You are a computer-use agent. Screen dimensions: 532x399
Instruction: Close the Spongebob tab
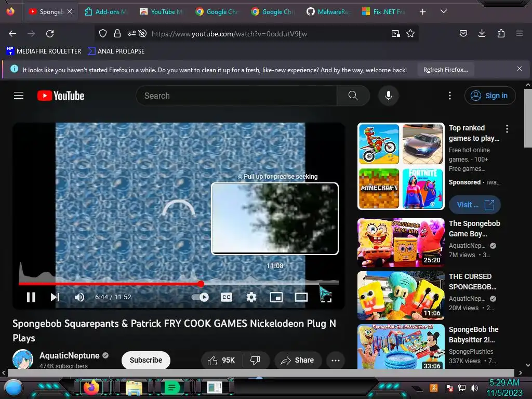pos(70,11)
